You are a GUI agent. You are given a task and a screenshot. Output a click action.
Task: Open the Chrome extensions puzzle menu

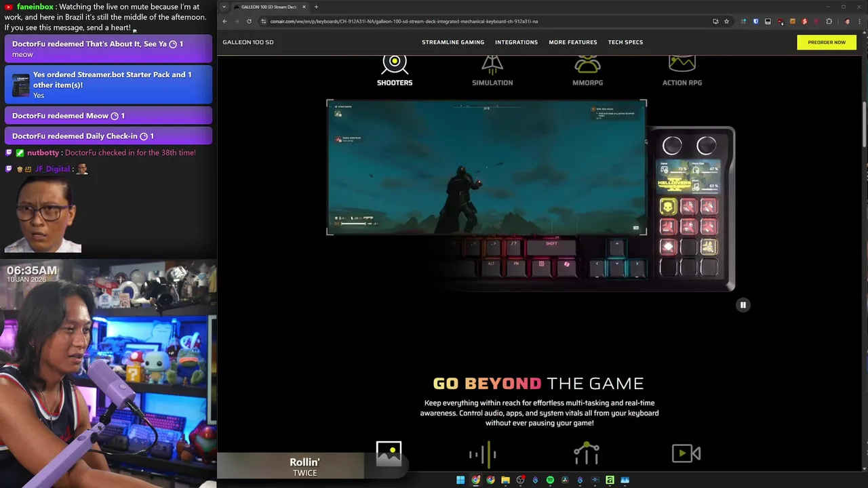click(x=829, y=21)
